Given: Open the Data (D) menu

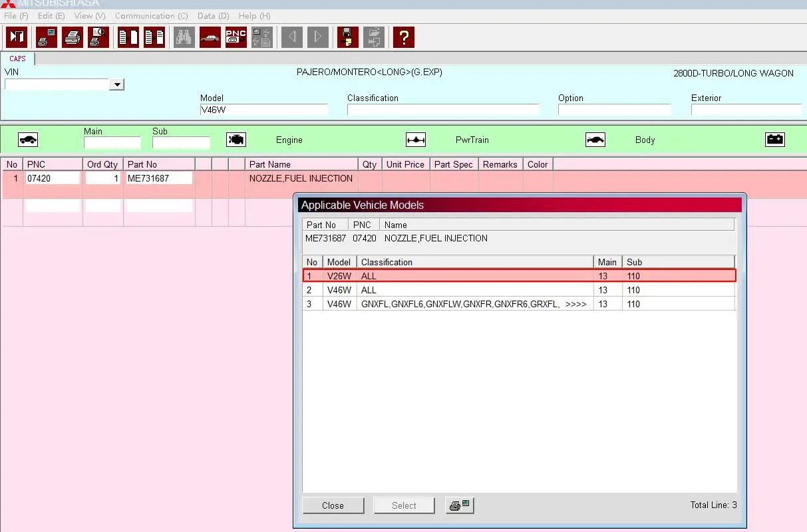Looking at the screenshot, I should [214, 15].
